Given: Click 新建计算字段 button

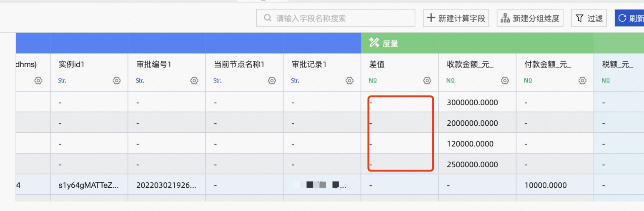Looking at the screenshot, I should coord(456,18).
